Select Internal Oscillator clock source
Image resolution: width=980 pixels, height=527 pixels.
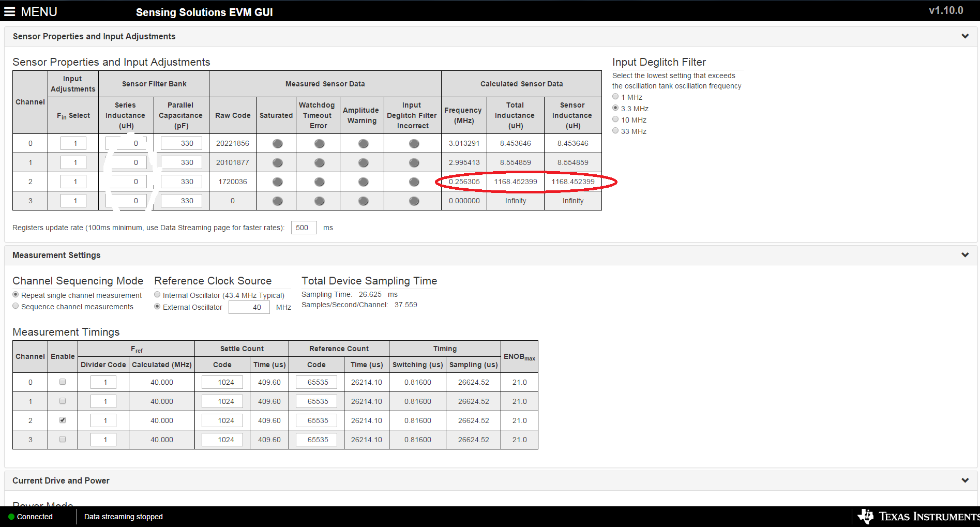(x=157, y=295)
